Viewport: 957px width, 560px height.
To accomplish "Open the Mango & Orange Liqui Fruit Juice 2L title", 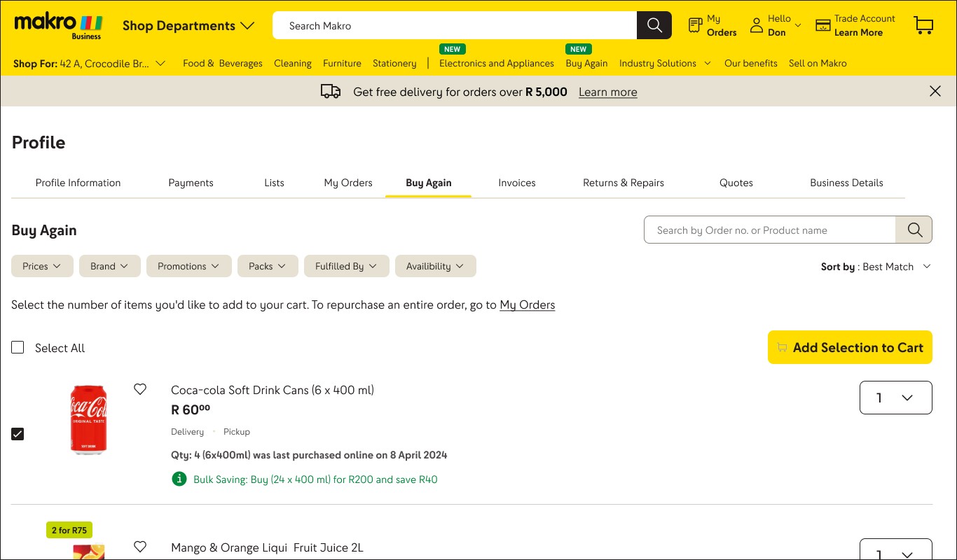I will coord(267,547).
